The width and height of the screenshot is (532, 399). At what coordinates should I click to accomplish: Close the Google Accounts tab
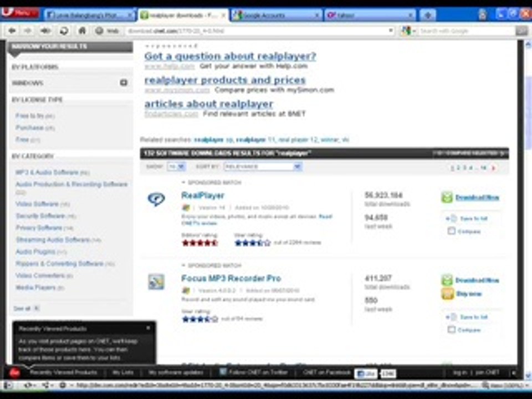tap(316, 16)
